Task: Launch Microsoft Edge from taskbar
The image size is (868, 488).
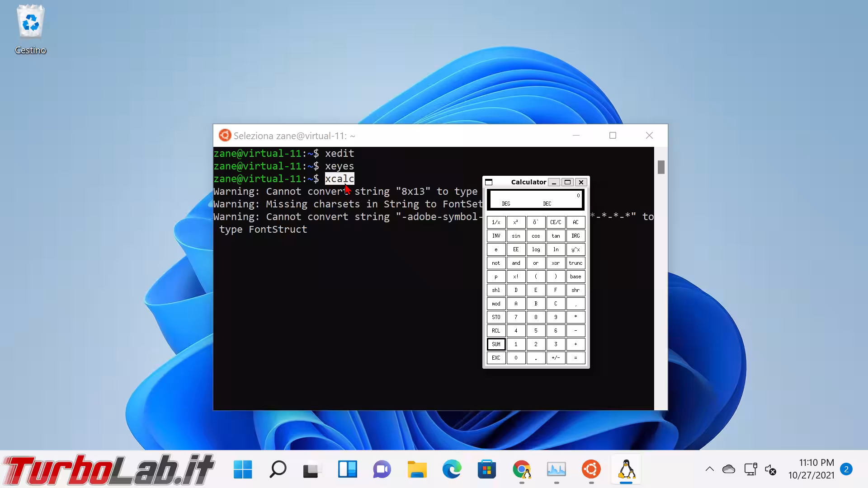Action: [x=452, y=469]
